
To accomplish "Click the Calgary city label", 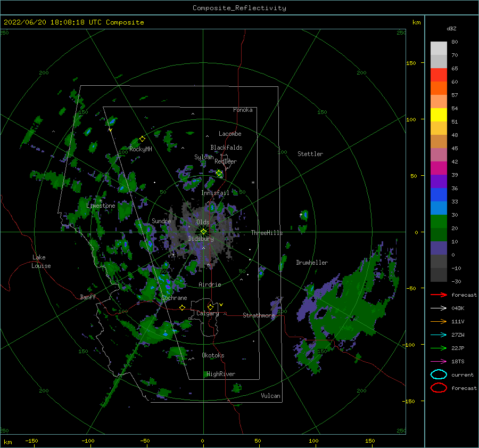I will point(208,313).
